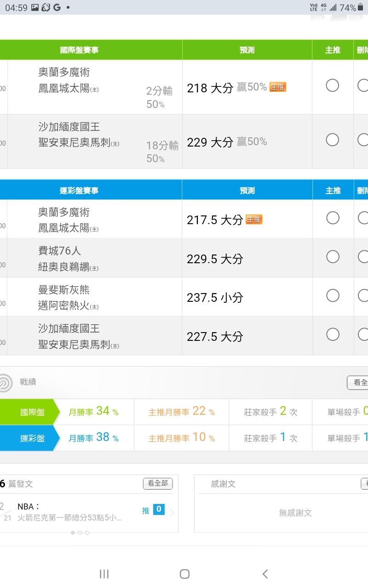Tap the spiral 戰績 record icon
The height and width of the screenshot is (588, 368).
5,383
